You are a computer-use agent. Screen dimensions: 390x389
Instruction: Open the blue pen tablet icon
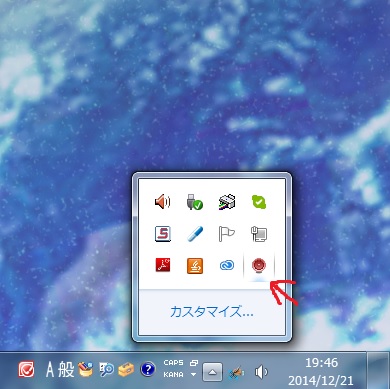(x=195, y=234)
